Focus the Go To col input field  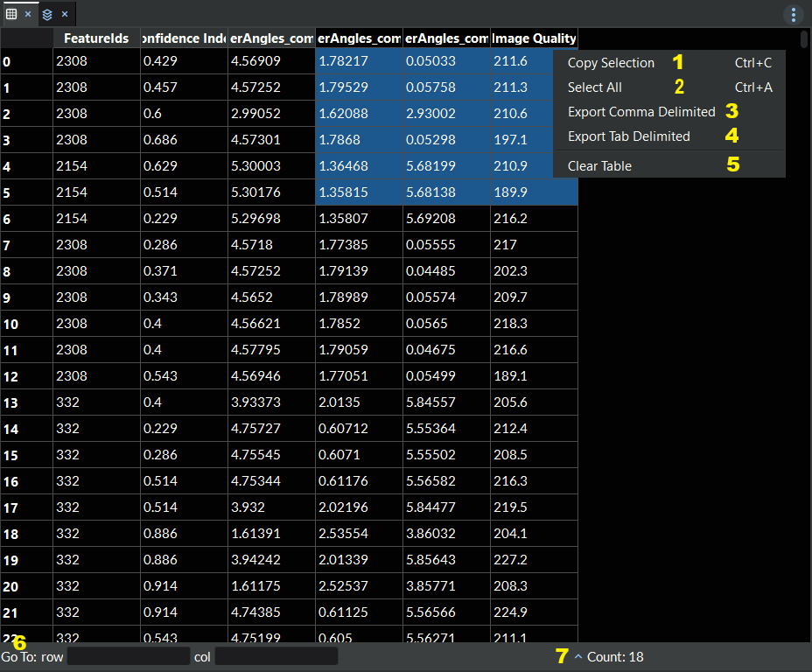(x=276, y=656)
